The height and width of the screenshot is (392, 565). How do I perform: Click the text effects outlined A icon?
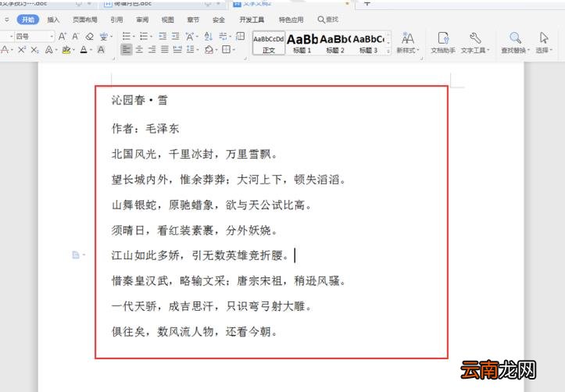point(49,50)
